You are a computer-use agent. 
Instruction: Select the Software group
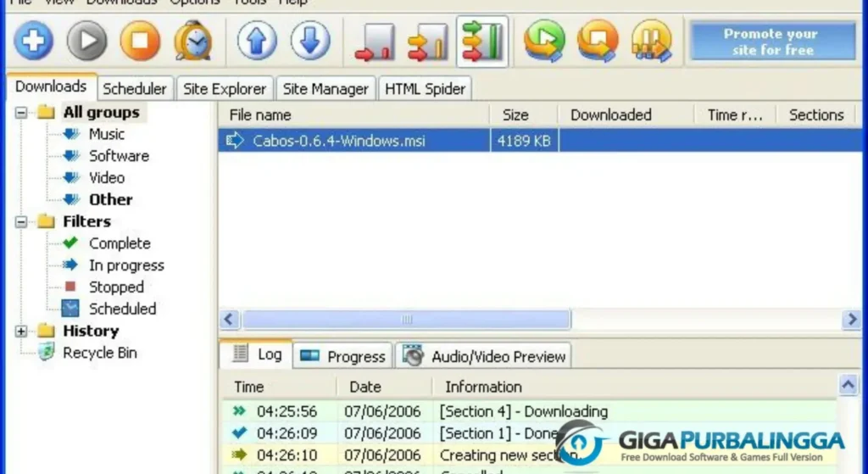tap(119, 156)
